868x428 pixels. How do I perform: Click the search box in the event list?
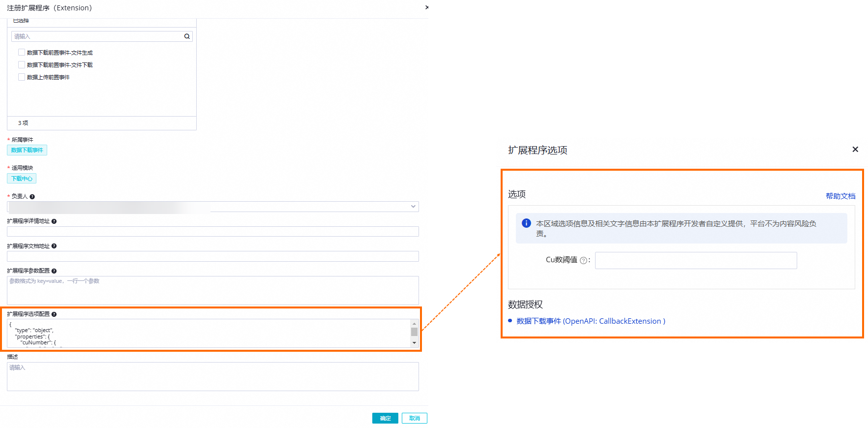pos(102,36)
